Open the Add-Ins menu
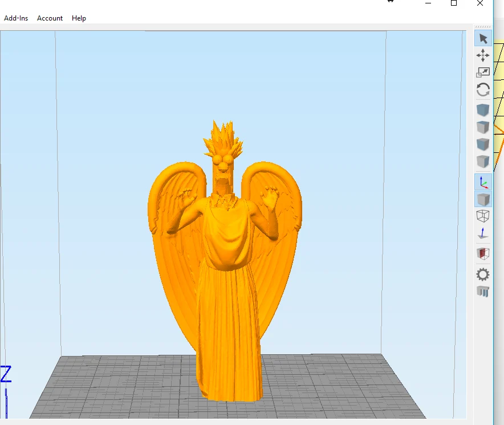This screenshot has width=504, height=425. (x=16, y=18)
